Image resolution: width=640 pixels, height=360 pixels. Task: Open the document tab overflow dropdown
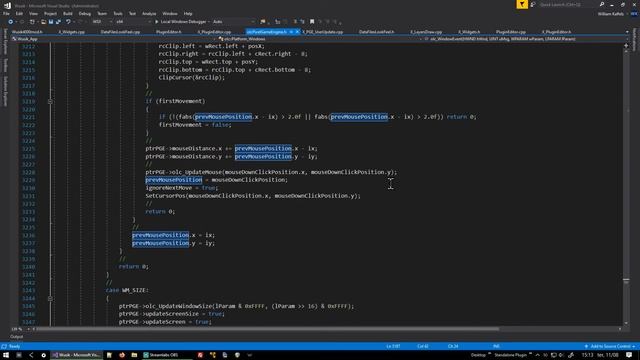627,31
